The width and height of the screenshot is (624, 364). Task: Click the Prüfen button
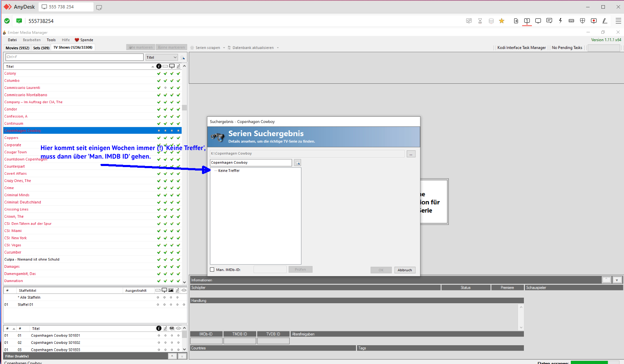pos(300,270)
